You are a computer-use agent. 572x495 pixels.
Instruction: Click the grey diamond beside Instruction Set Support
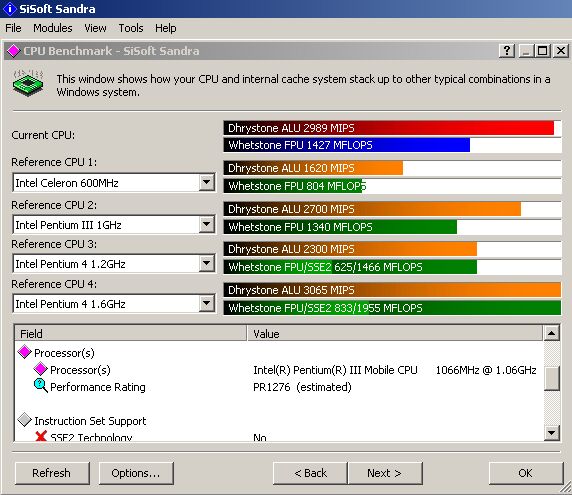pyautogui.click(x=24, y=420)
